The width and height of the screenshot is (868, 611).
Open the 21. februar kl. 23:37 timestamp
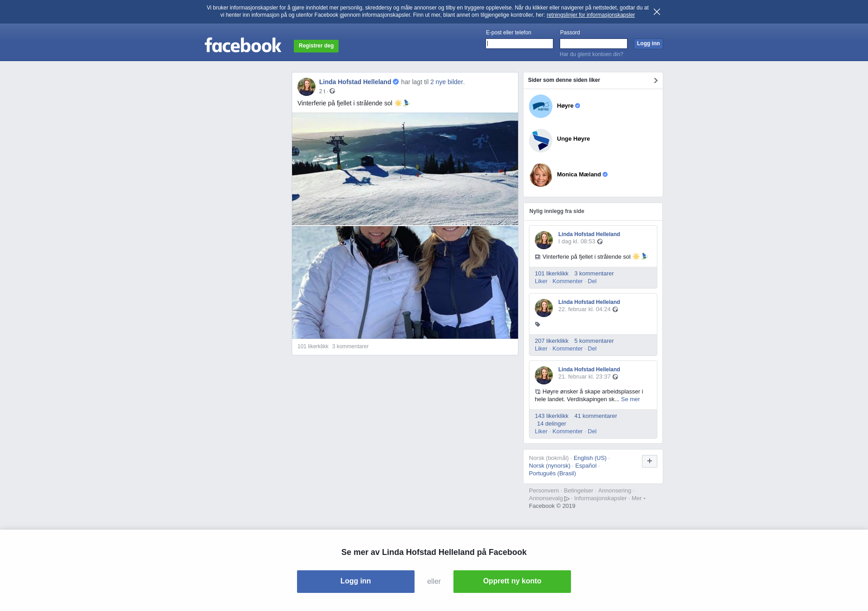tap(585, 377)
